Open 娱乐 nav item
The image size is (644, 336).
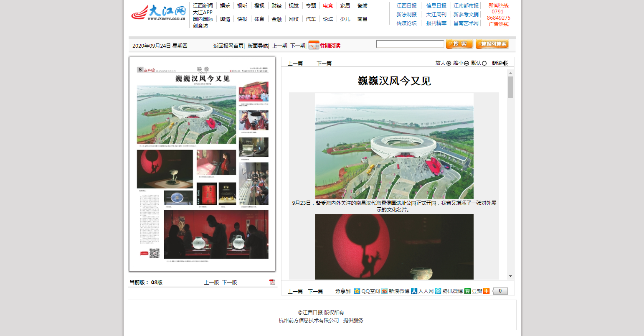click(x=225, y=6)
